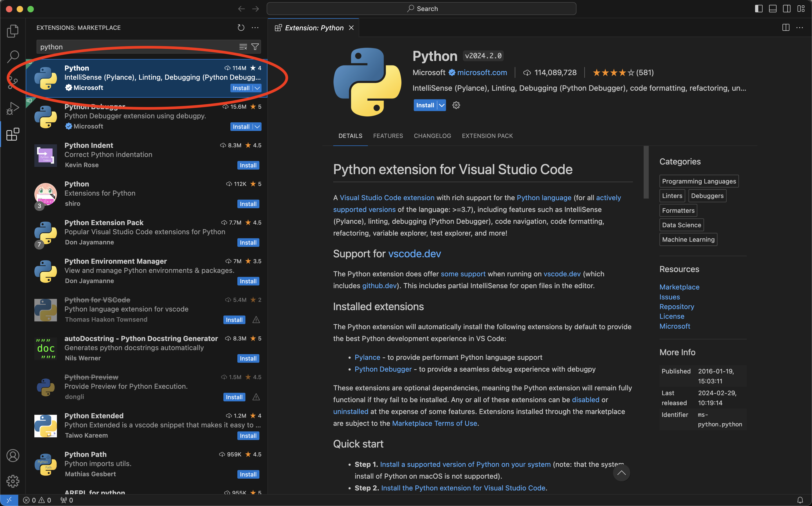812x506 pixels.
Task: Go back in navigation history
Action: pyautogui.click(x=241, y=9)
